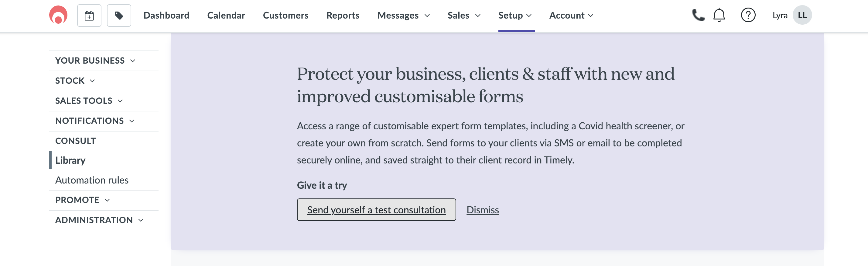The image size is (868, 266).
Task: Open help using the question mark icon
Action: [x=748, y=15]
